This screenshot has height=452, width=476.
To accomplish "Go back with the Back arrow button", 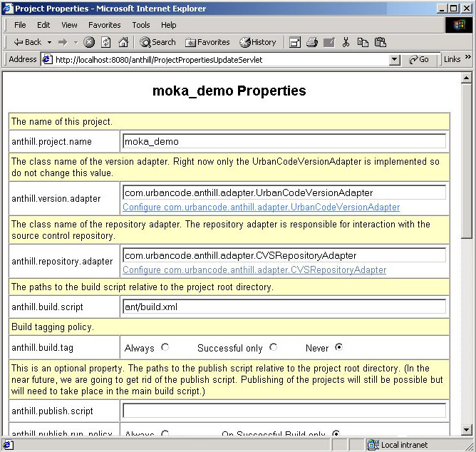I will pyautogui.click(x=27, y=42).
